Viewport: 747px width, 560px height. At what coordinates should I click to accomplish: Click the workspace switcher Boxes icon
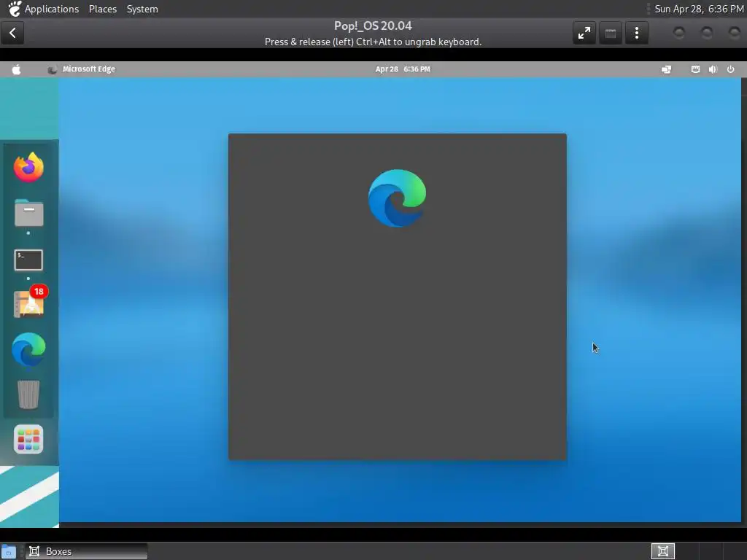coord(662,551)
